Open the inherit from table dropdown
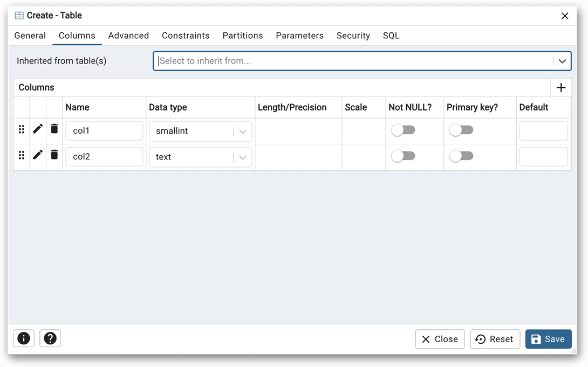588x367 pixels. [x=562, y=61]
